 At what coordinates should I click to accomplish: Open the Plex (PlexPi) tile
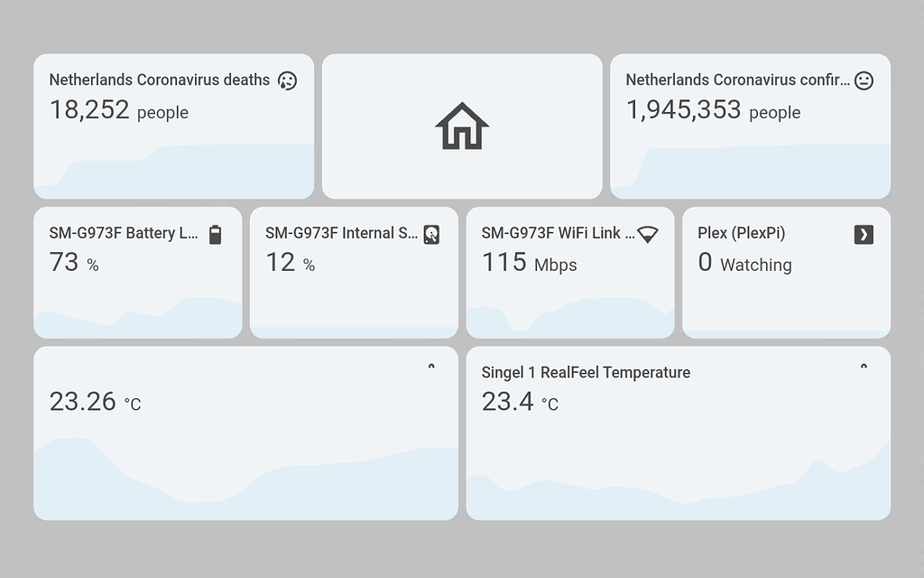pyautogui.click(x=785, y=273)
